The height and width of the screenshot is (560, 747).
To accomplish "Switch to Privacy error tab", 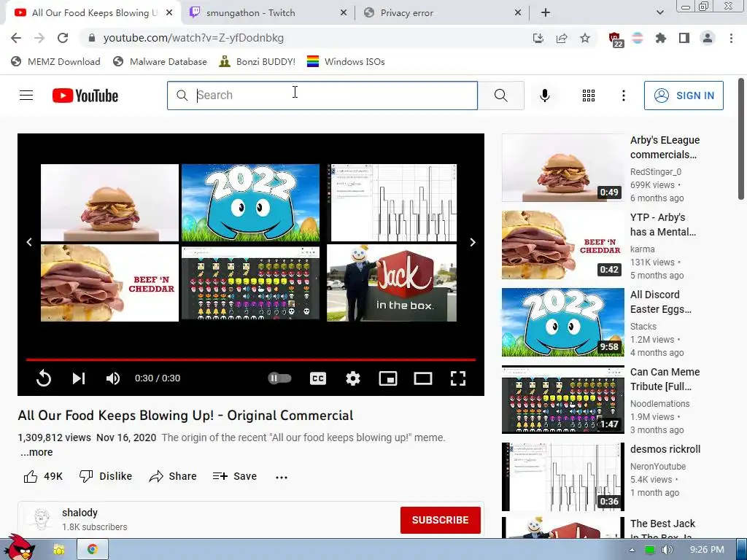I will click(x=441, y=13).
